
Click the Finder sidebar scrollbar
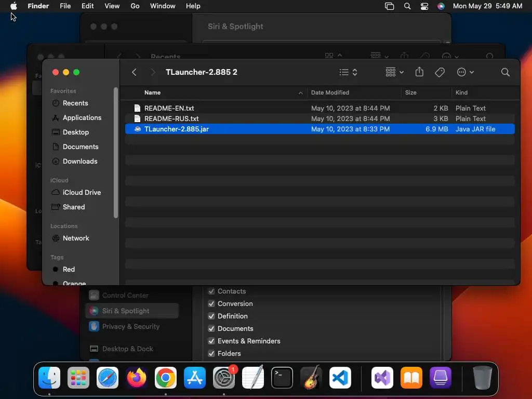point(116,153)
